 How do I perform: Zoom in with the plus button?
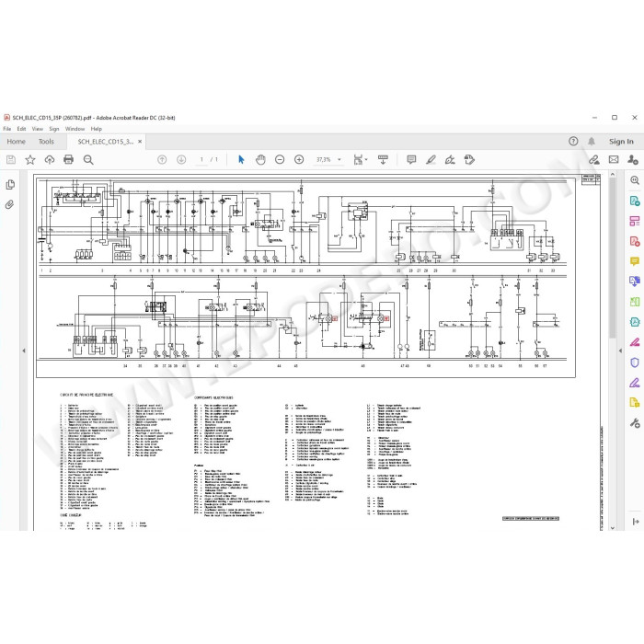299,159
